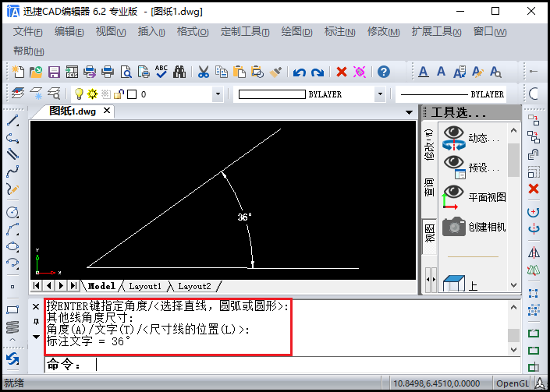Click the freehand sketch pencil tool

coord(13,189)
